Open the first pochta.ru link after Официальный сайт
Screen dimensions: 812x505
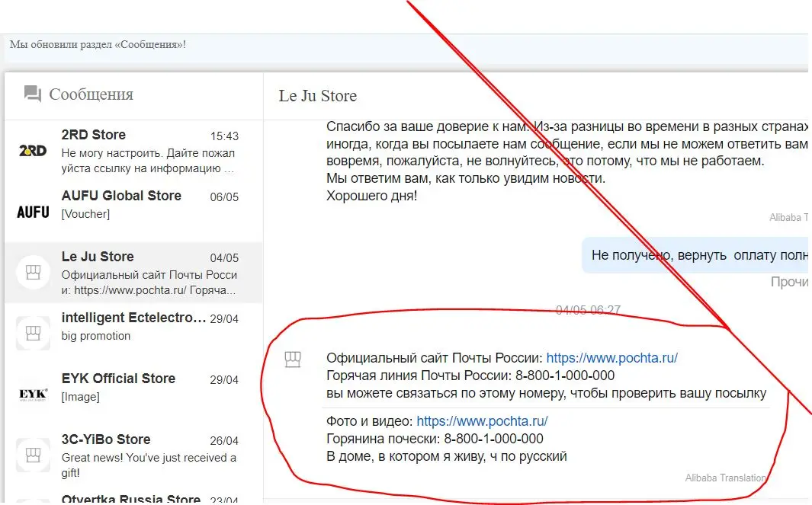tap(611, 358)
